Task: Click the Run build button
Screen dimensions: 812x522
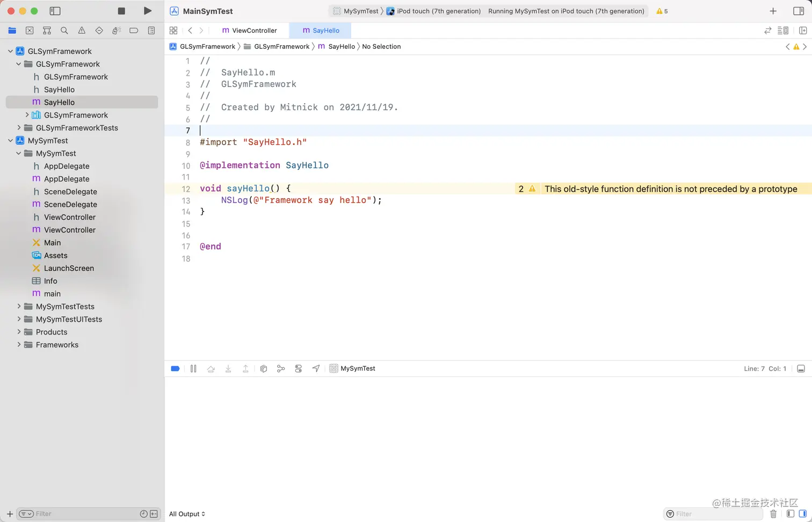Action: pyautogui.click(x=148, y=11)
